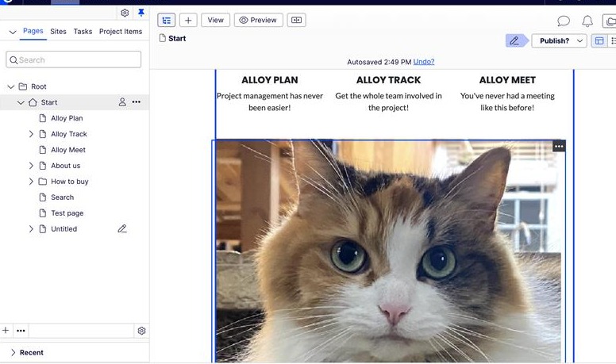The height and width of the screenshot is (364, 616).
Task: Open the Project Items tab
Action: [121, 32]
